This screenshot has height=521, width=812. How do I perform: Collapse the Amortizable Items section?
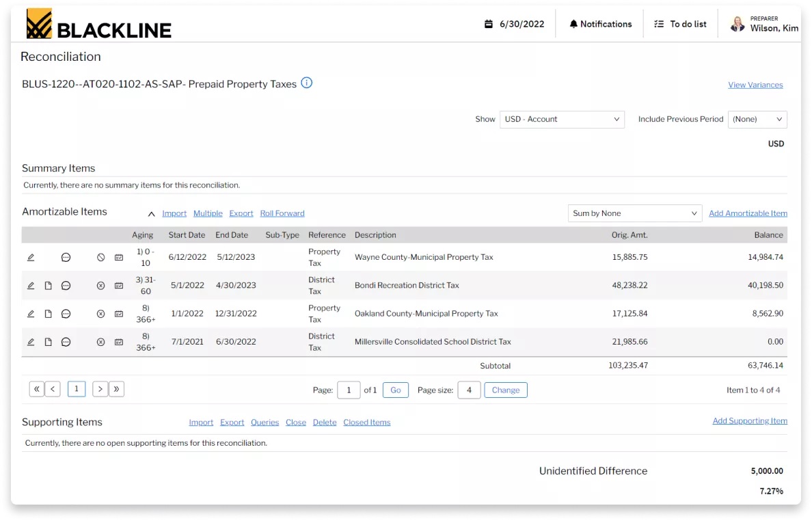[x=151, y=213]
